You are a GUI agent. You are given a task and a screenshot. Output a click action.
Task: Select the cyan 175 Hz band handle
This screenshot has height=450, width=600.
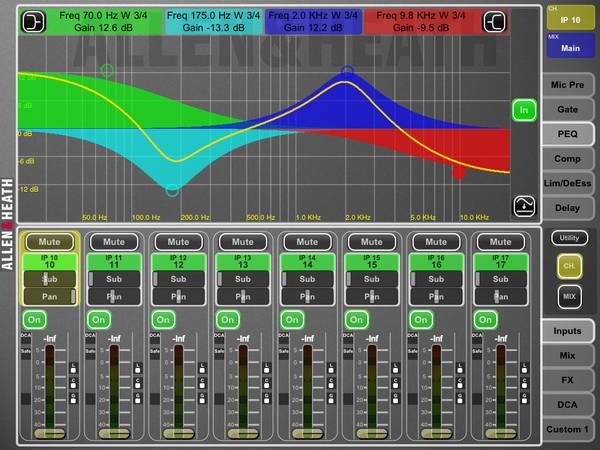173,189
